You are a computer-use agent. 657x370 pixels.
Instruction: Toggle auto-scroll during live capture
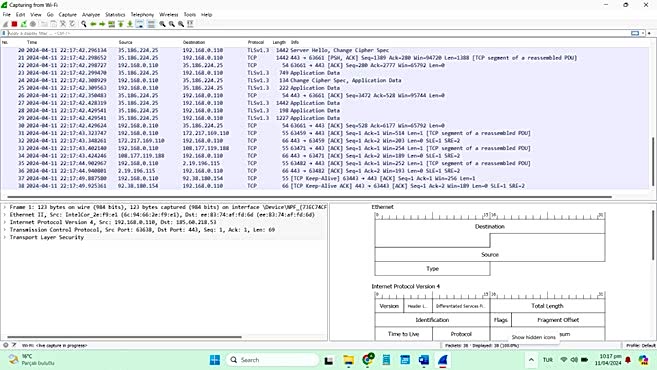pyautogui.click(x=140, y=24)
